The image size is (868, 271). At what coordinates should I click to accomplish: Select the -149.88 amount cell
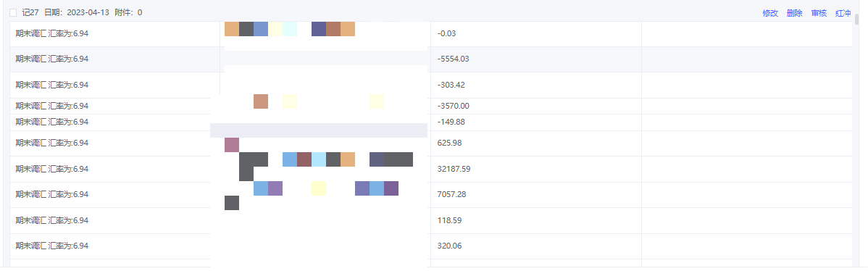pos(536,122)
